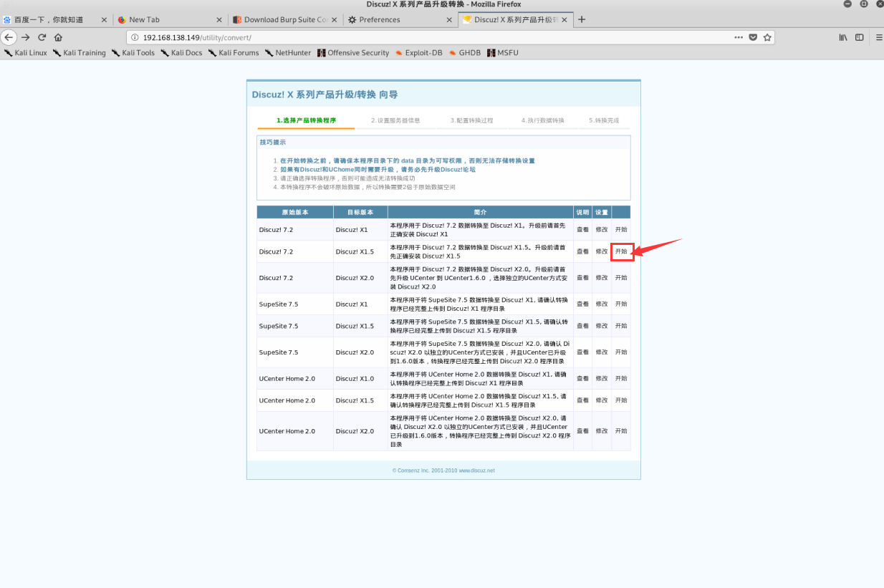Image resolution: width=884 pixels, height=588 pixels.
Task: Click 修改 for Discuz! 7.2 to X1
Action: pyautogui.click(x=602, y=230)
